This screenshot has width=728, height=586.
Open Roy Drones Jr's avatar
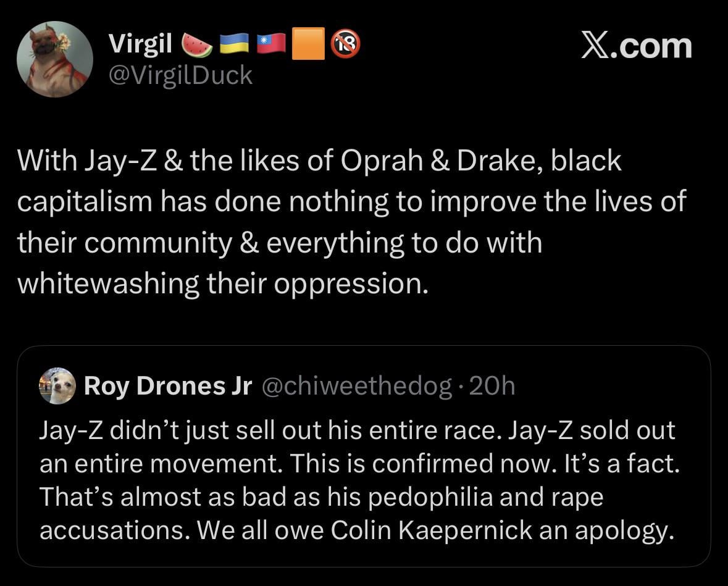(x=57, y=386)
